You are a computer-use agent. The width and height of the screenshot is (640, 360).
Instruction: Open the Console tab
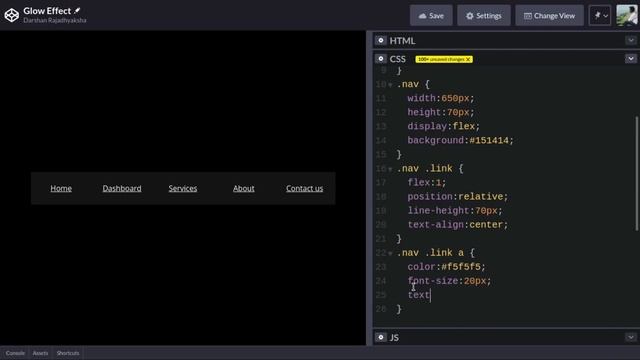point(15,353)
